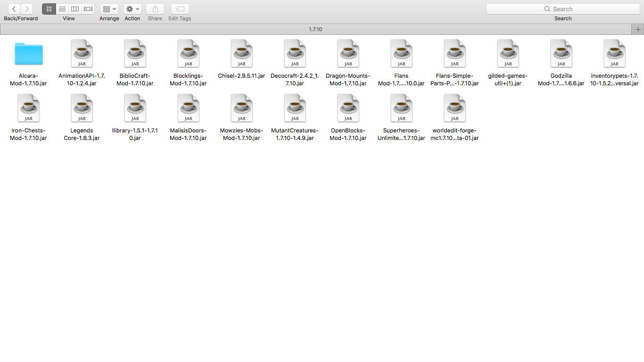
Task: Open the Action gear menu
Action: coord(132,9)
